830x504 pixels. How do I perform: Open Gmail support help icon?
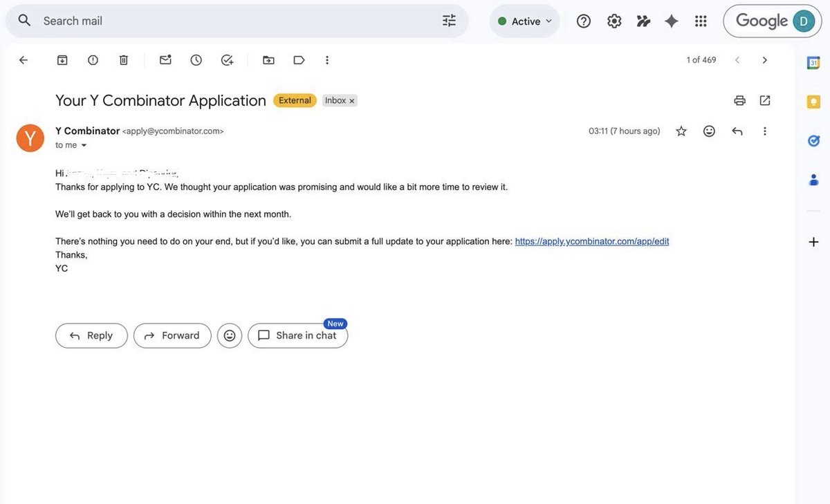pos(584,21)
